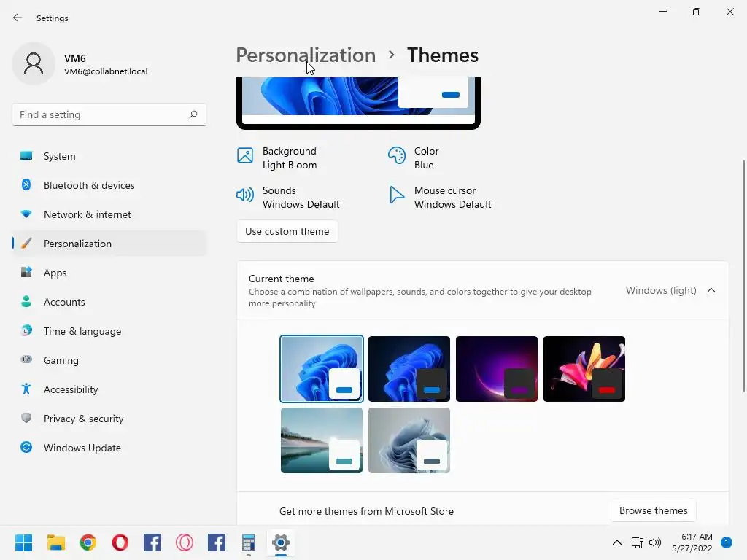Select the lake Sunrise theme thumbnail
This screenshot has width=747, height=560.
[322, 440]
